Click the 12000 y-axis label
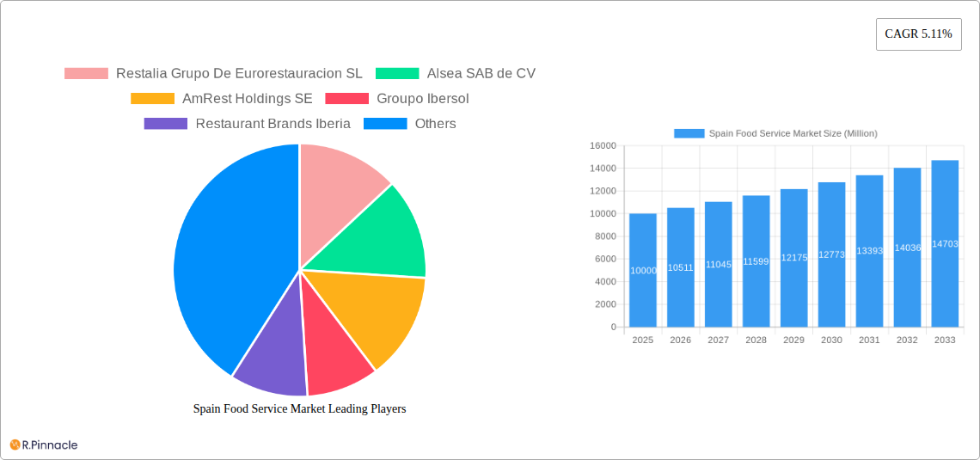980x460 pixels. 603,191
